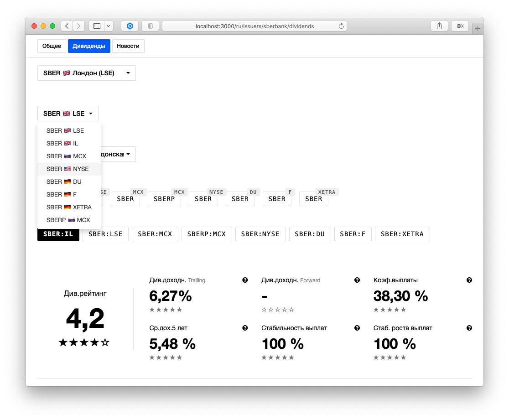Click the 5,48 % five-year average value

[x=172, y=344]
